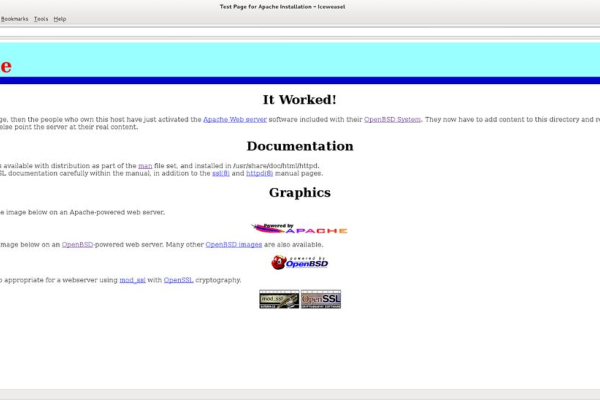Click the Powered by OpenBSD badge
Image resolution: width=600 pixels, height=400 pixels.
[299, 262]
